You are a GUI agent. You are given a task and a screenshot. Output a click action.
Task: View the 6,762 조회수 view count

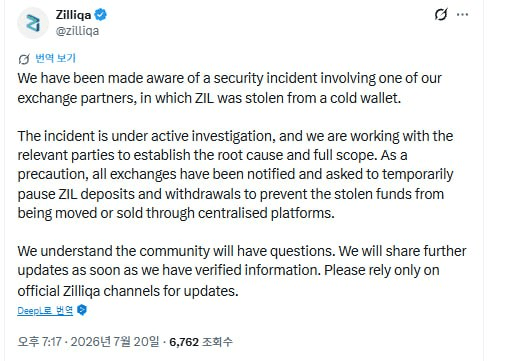pyautogui.click(x=201, y=342)
